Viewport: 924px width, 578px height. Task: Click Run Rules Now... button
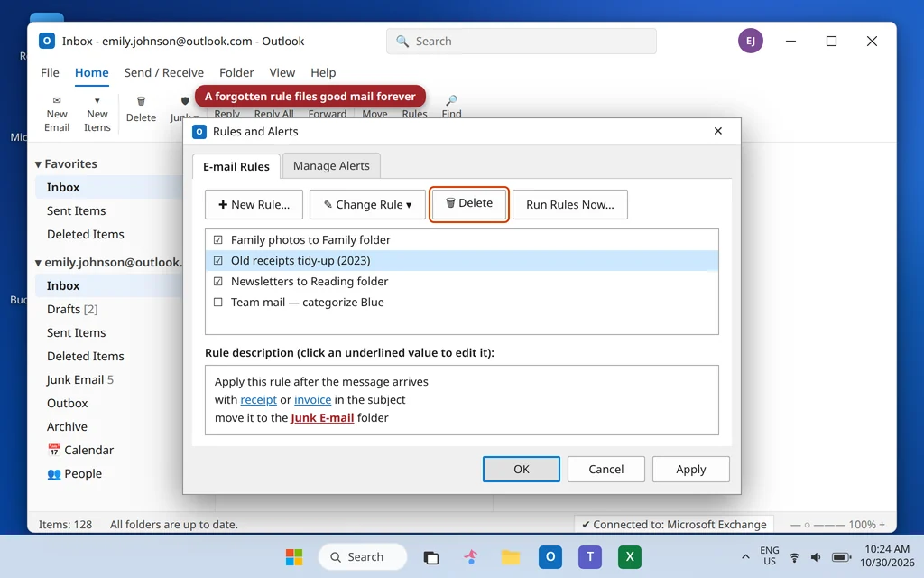(x=570, y=205)
